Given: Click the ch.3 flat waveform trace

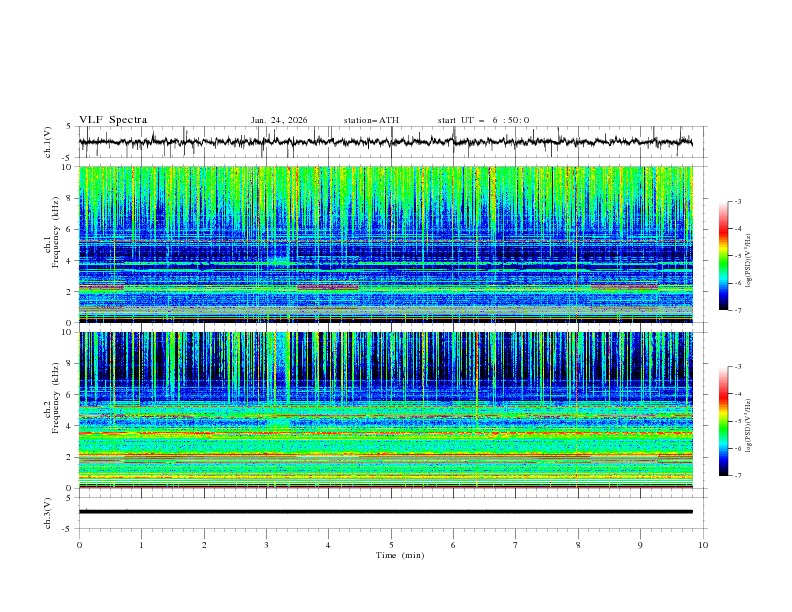Looking at the screenshot, I should click(x=386, y=512).
